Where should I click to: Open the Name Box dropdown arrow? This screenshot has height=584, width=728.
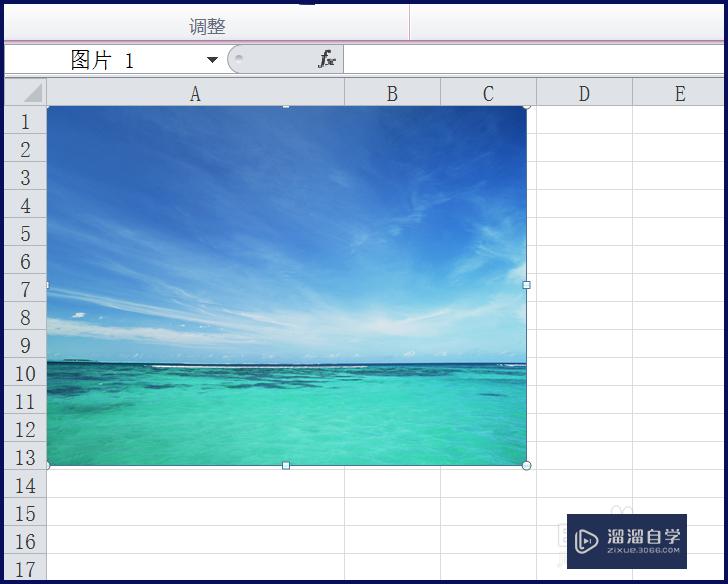(212, 59)
